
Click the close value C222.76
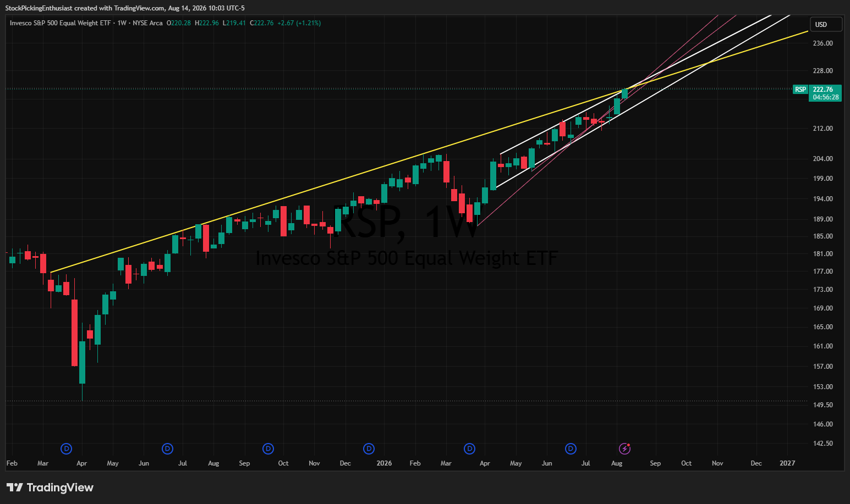262,23
